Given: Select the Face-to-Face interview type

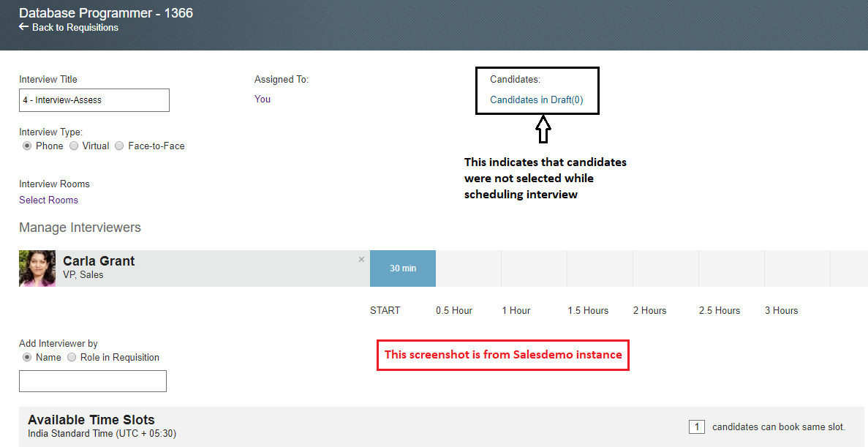Looking at the screenshot, I should (x=119, y=146).
